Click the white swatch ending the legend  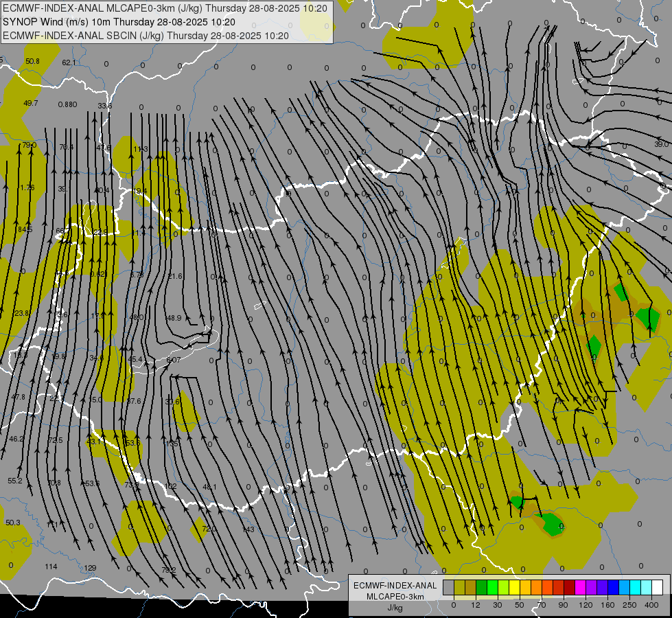tap(657, 587)
